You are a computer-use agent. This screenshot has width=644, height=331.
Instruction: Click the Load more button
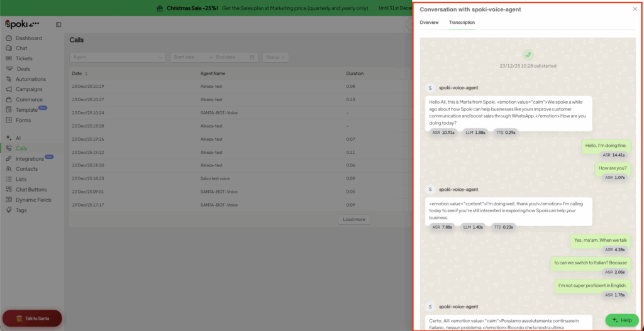tap(353, 220)
